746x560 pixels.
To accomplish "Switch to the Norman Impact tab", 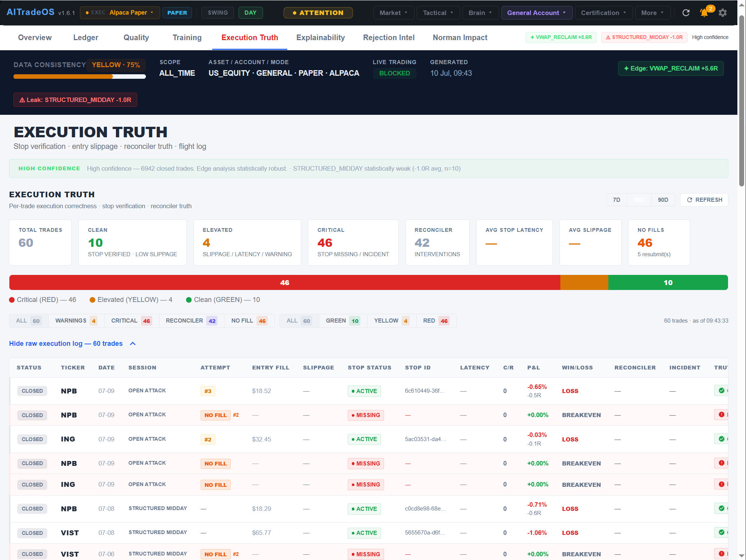I will tap(460, 38).
